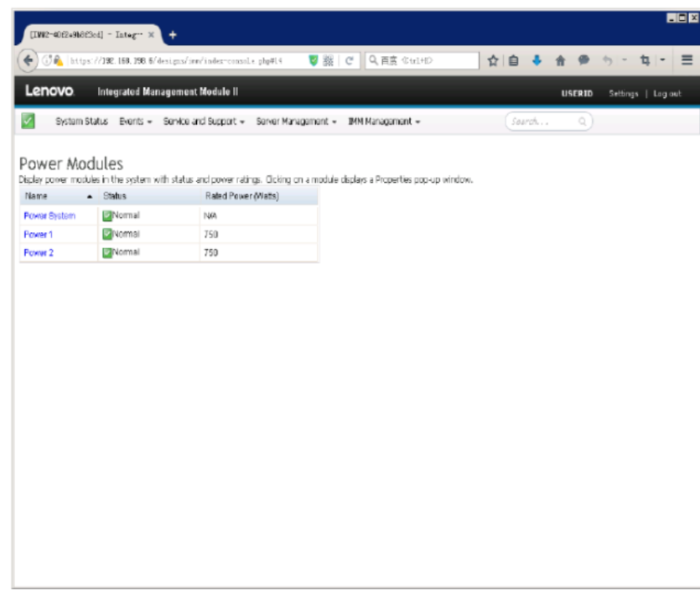Expand the Server Management menu
The image size is (700, 591).
coord(296,122)
